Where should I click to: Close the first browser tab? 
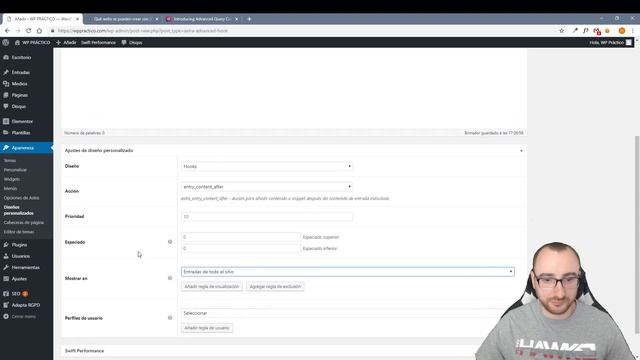pyautogui.click(x=77, y=19)
